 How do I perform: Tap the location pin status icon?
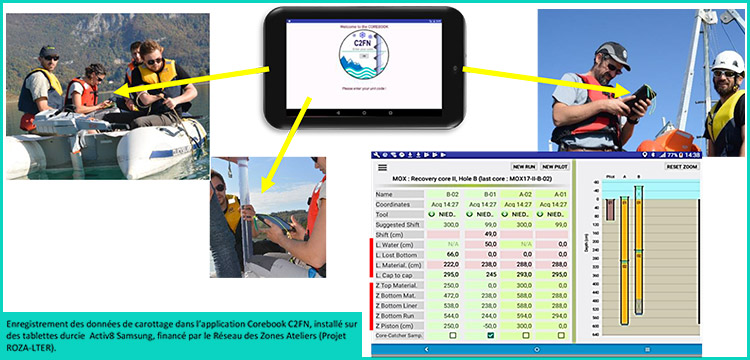pos(646,155)
